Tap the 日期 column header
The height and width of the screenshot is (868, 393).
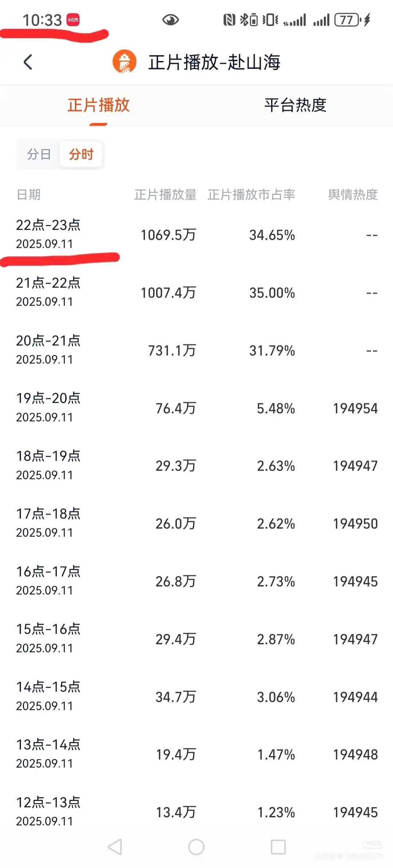pyautogui.click(x=28, y=194)
